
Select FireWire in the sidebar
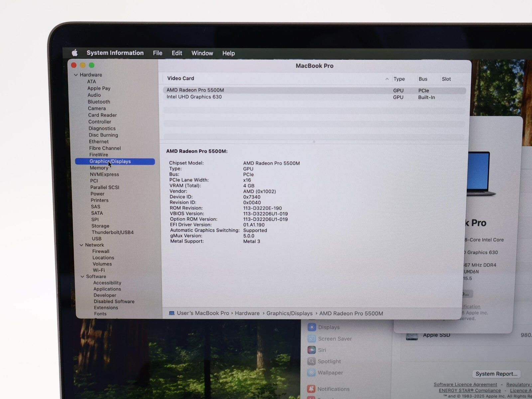(99, 155)
